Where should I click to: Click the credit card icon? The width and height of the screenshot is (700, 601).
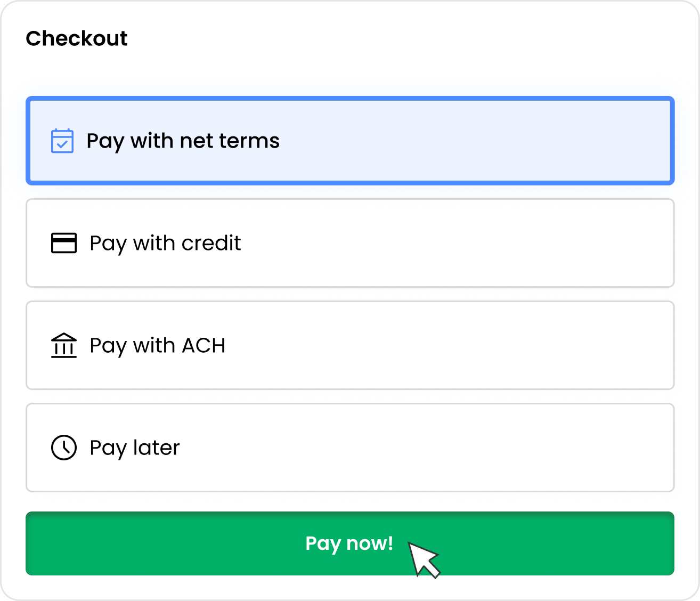tap(64, 243)
